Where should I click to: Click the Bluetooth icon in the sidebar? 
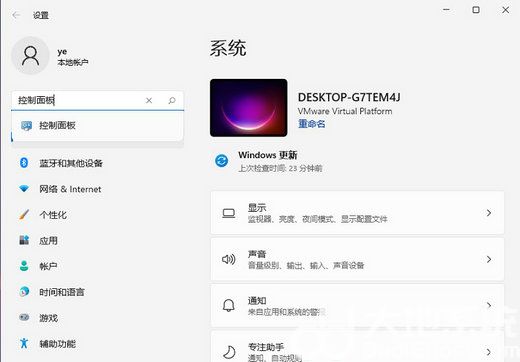24,163
